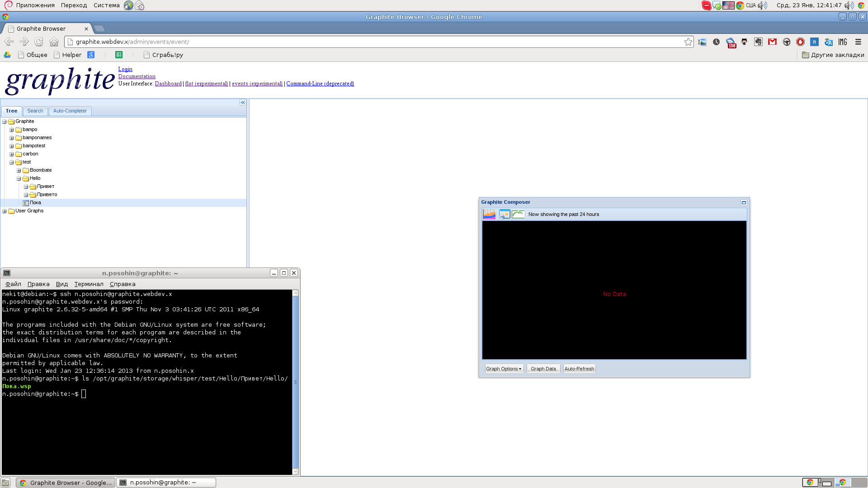Open the Сграбь!ру bookmark
Viewport: 868px width, 488px height.
click(x=163, y=55)
